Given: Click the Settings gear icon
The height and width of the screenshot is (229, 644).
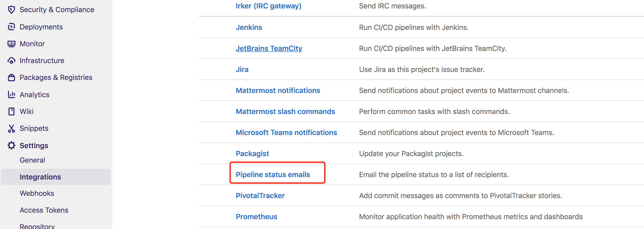Looking at the screenshot, I should point(11,145).
